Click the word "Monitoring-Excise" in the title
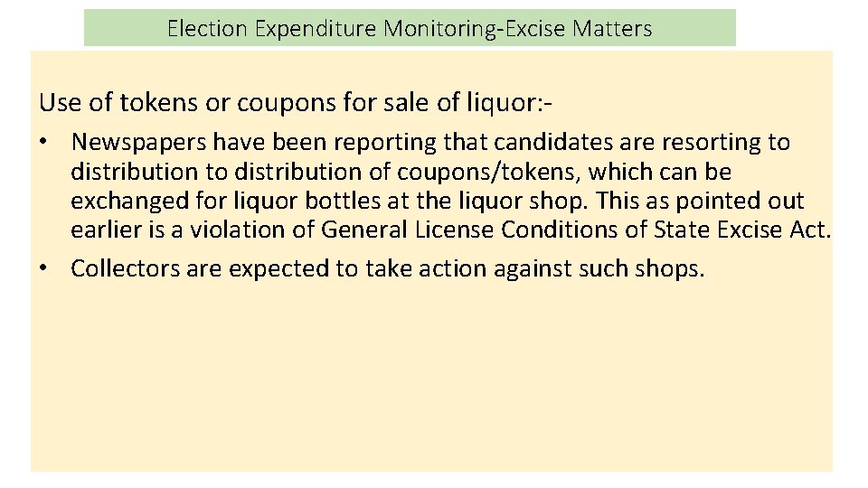Image resolution: width=868 pixels, height=488 pixels. (476, 29)
